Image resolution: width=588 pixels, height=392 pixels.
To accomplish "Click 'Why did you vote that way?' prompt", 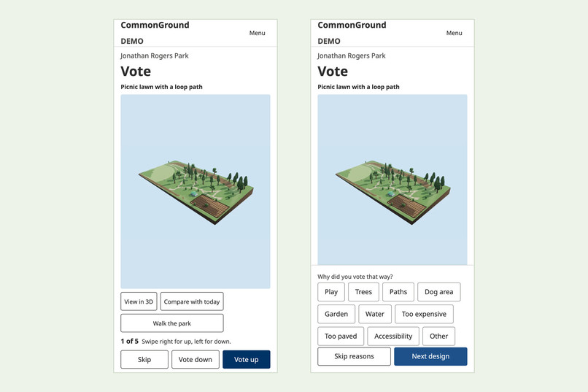I will (355, 277).
